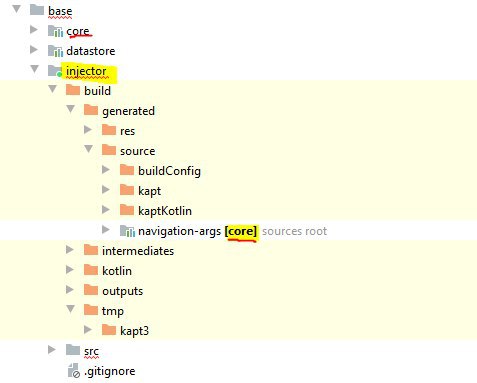
Task: Expand the outputs folder arrow
Action: coord(70,290)
